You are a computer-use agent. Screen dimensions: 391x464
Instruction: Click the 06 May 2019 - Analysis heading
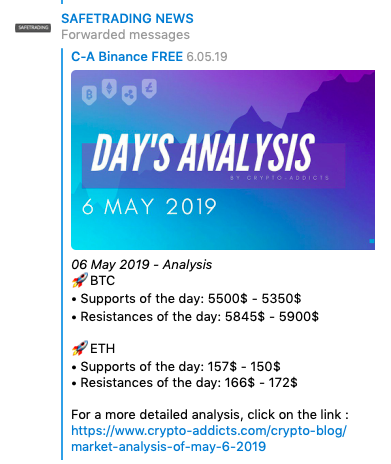[x=142, y=265]
